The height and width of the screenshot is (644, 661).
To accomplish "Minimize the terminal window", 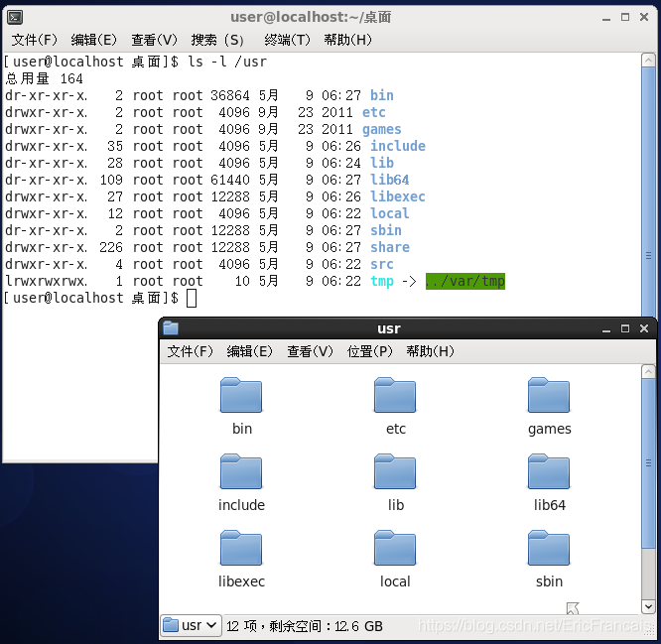I will [606, 17].
